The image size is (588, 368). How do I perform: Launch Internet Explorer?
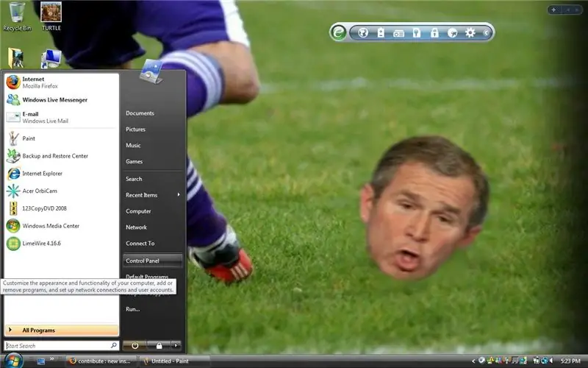pos(62,174)
